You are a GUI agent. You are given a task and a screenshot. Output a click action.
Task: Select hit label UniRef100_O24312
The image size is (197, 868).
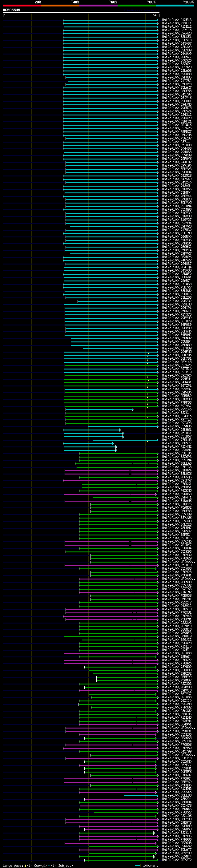[177, 115]
